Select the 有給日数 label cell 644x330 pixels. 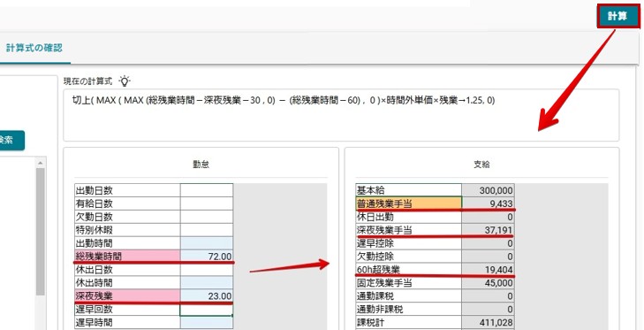click(127, 203)
